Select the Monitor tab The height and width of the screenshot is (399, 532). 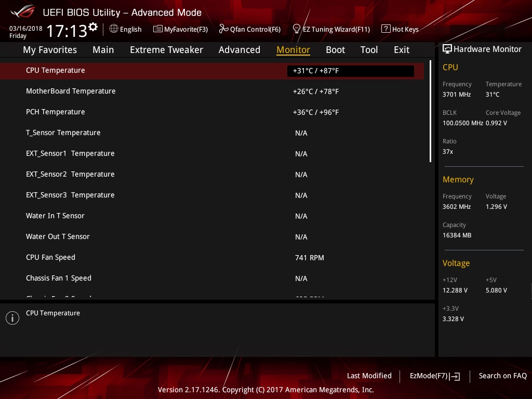(x=293, y=50)
